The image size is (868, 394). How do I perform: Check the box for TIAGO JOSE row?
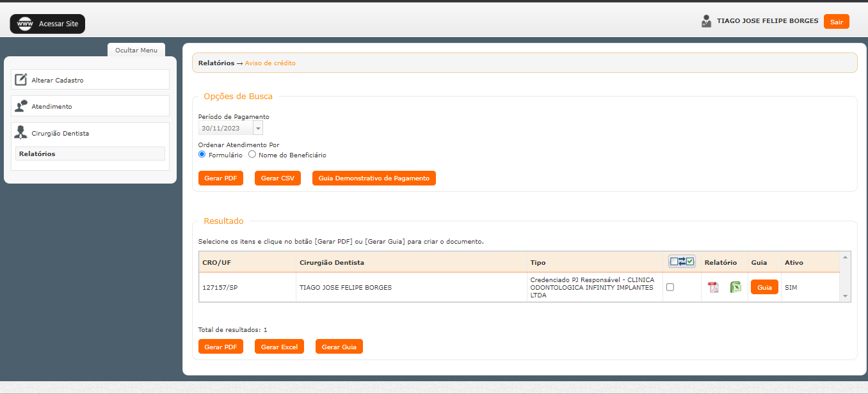coord(670,287)
